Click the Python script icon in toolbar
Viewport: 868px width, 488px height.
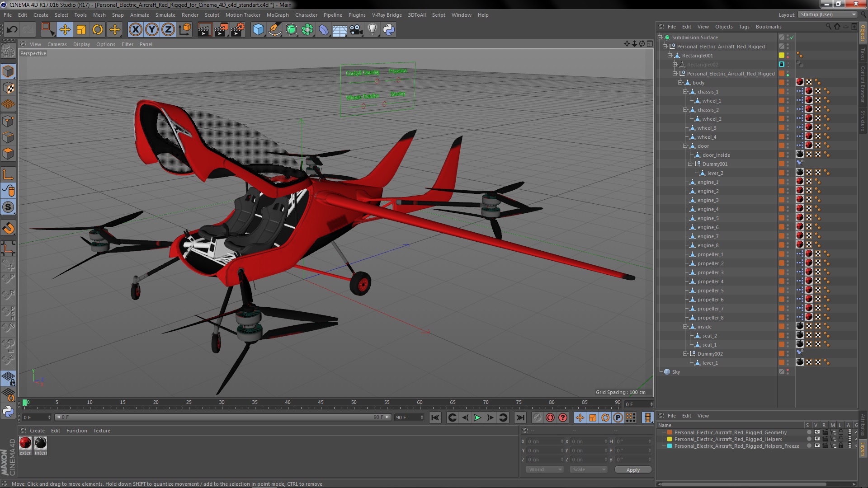pyautogui.click(x=389, y=30)
